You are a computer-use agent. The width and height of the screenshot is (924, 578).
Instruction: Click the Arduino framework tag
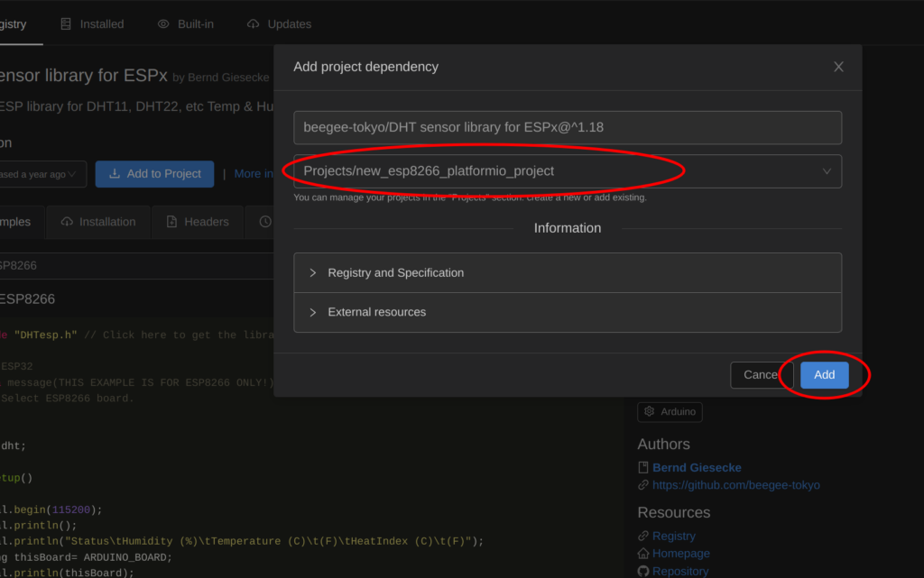[x=670, y=412]
